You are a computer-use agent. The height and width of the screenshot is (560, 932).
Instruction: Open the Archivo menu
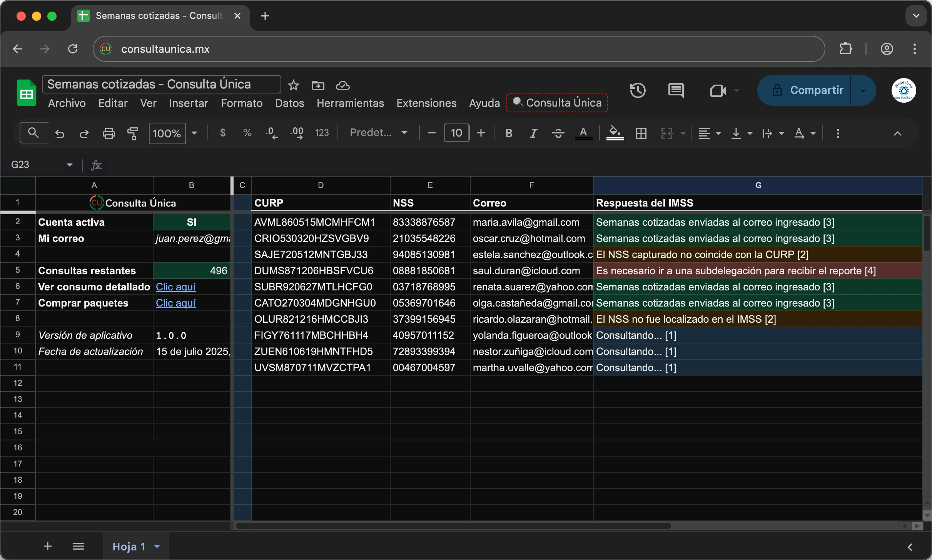[67, 103]
